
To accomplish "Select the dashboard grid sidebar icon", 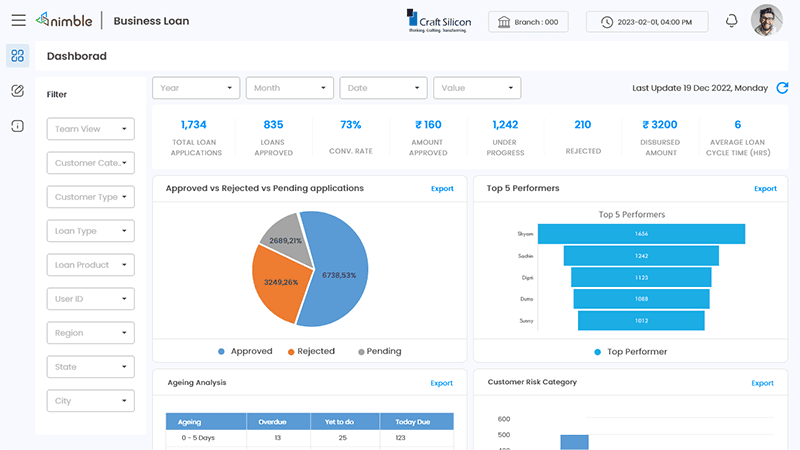I will point(17,55).
